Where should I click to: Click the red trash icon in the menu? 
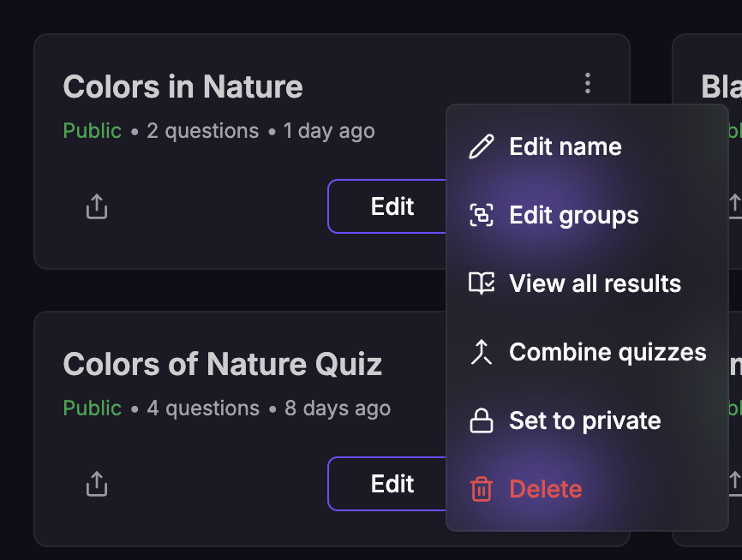tap(482, 489)
